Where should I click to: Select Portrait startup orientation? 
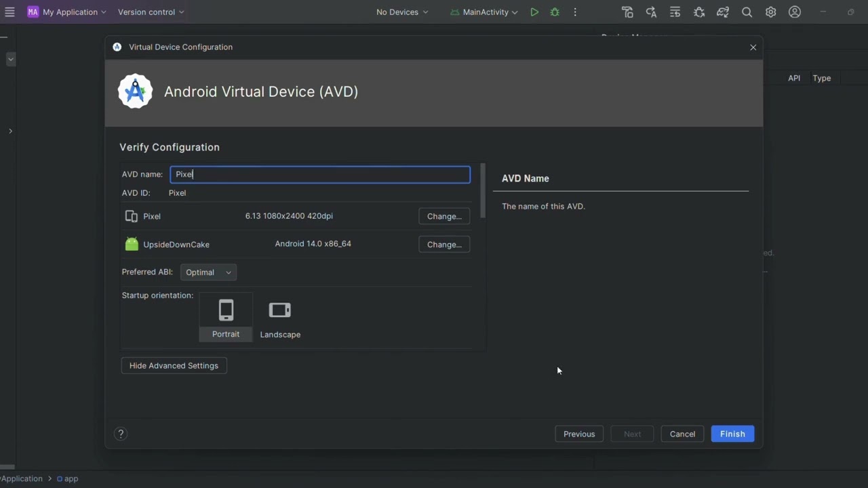(x=226, y=317)
